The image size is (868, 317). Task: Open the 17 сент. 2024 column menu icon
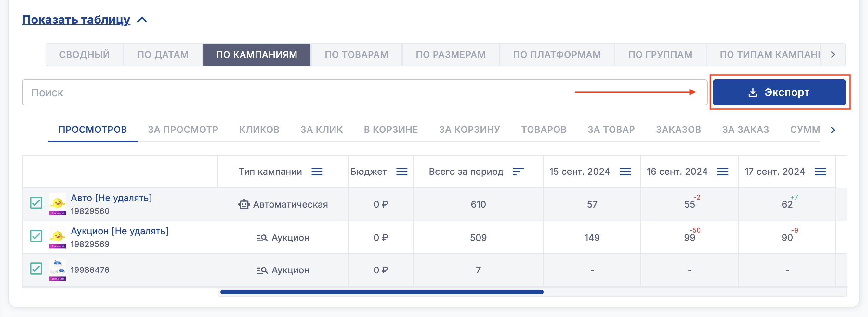[820, 172]
